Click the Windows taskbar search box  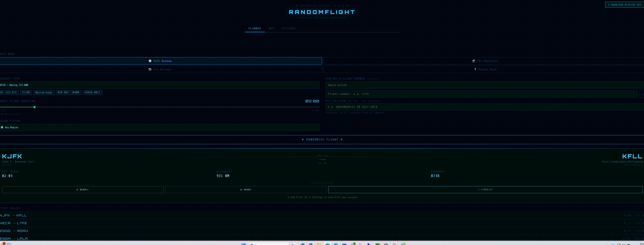pyautogui.click(x=269, y=244)
